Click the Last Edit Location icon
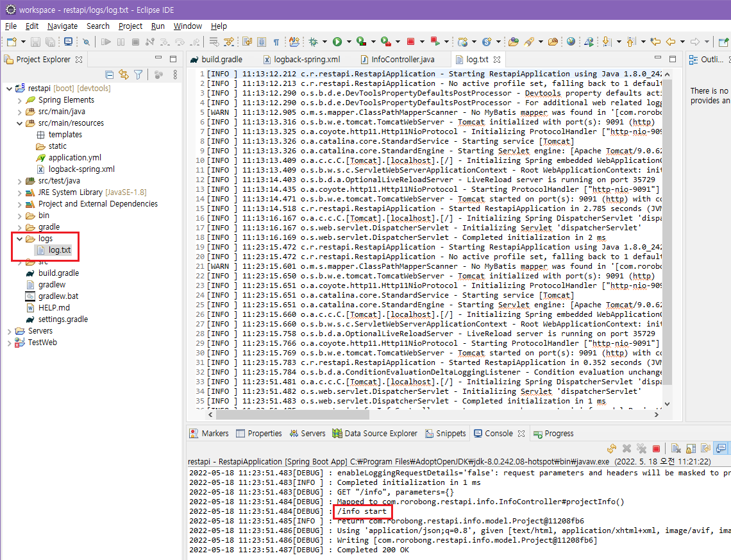Image resolution: width=731 pixels, height=560 pixels. [655, 42]
